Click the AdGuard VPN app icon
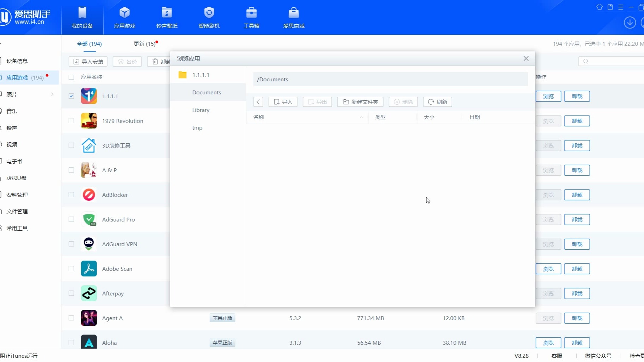 (x=89, y=244)
